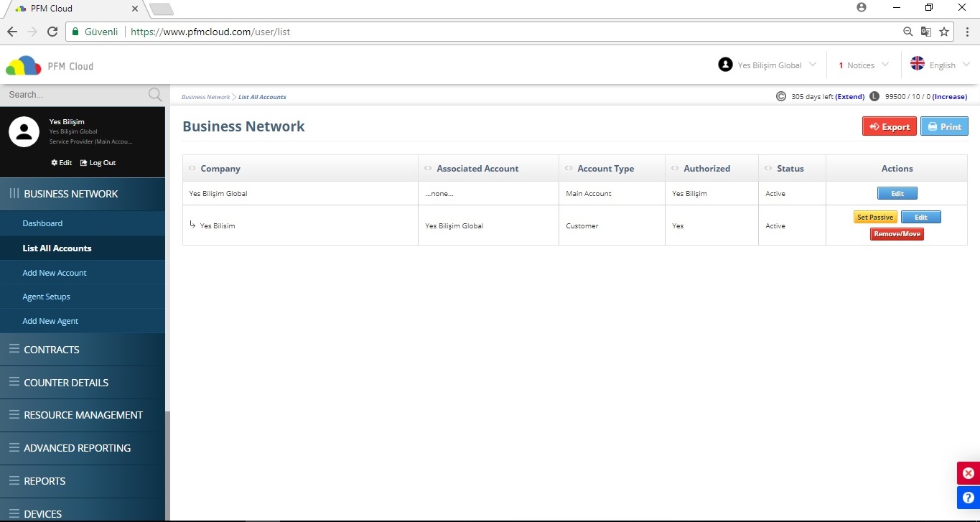Viewport: 980px width, 522px height.
Task: Click the translate page icon in address bar
Action: tap(926, 32)
